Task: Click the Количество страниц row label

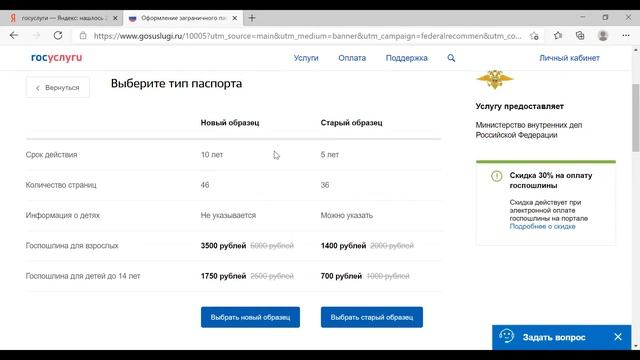Action: 61,185
